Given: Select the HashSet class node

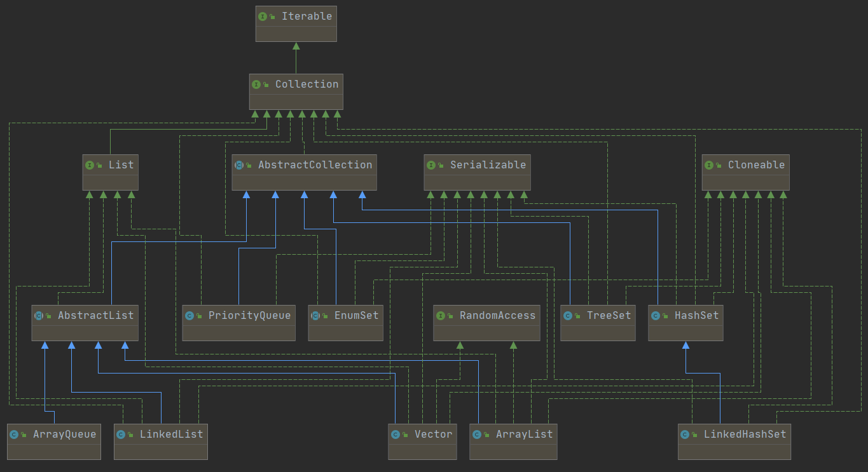Looking at the screenshot, I should 686,323.
